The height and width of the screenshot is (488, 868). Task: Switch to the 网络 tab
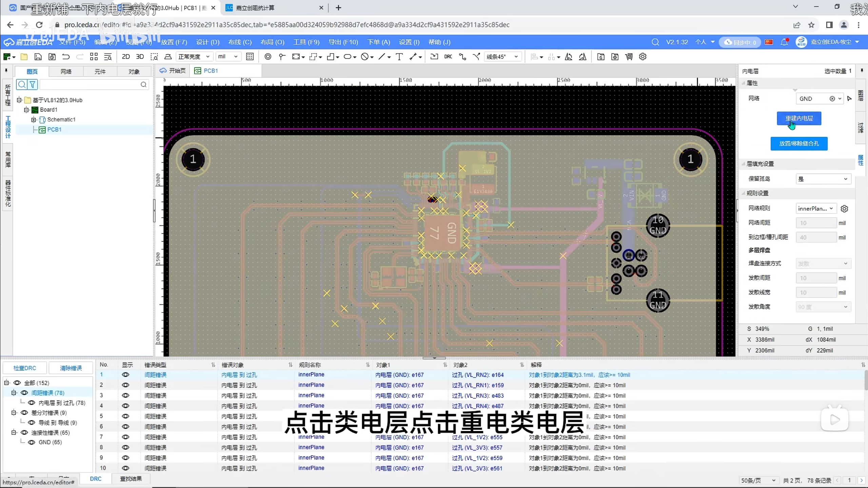coord(66,72)
